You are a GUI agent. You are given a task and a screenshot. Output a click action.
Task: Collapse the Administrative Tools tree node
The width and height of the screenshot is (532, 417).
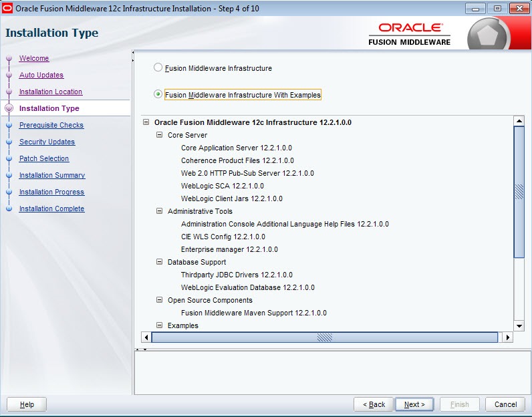[x=159, y=211]
